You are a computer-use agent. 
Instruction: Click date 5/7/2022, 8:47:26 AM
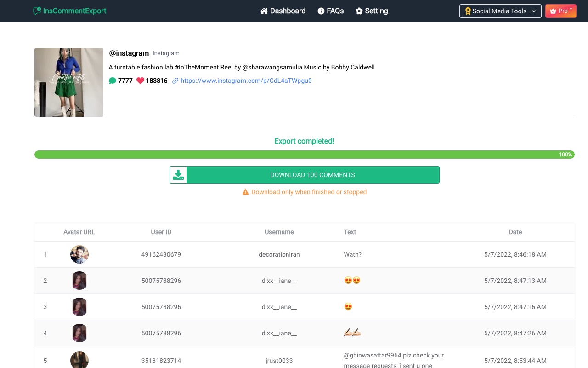pos(515,333)
